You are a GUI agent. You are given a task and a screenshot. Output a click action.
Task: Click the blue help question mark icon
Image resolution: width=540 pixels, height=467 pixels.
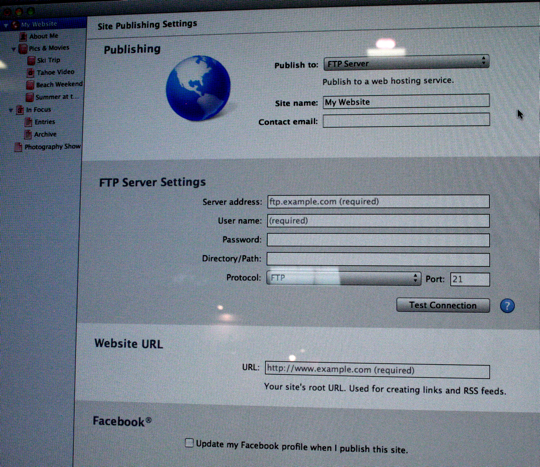coord(507,306)
